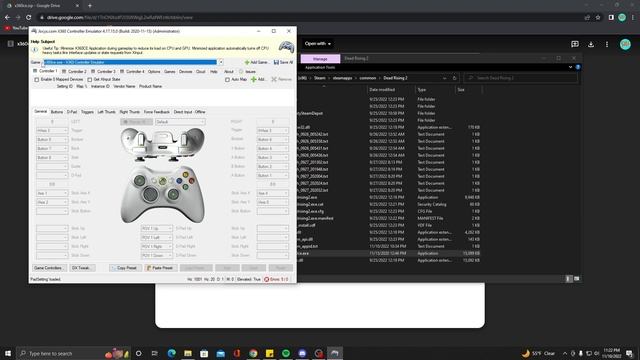
Task: Click the Vendor Name column header
Action: coord(124,87)
